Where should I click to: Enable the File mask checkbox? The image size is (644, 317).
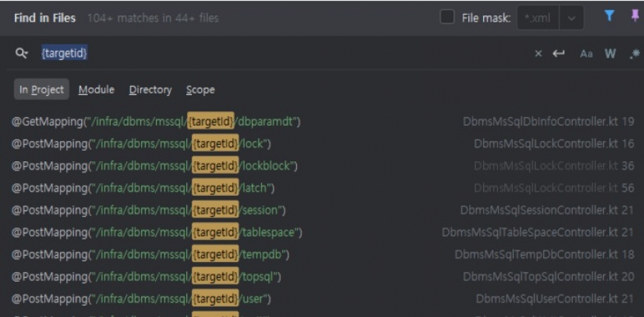(x=446, y=18)
